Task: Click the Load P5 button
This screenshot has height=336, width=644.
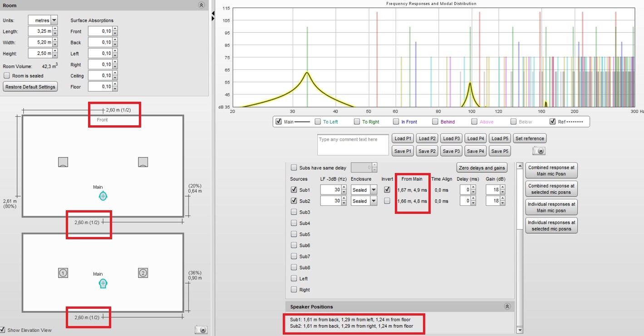Action: (x=500, y=138)
